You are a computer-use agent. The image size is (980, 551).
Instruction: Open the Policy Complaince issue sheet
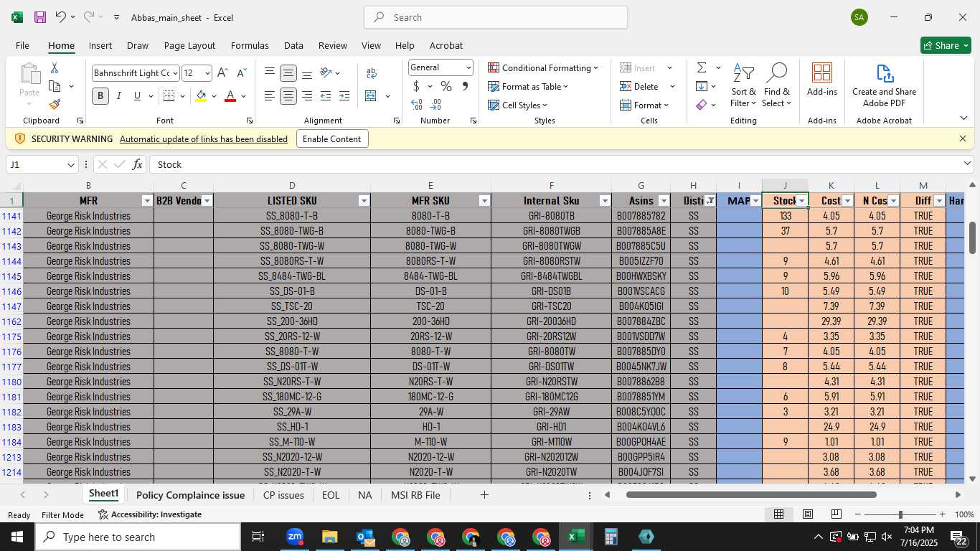tap(190, 495)
